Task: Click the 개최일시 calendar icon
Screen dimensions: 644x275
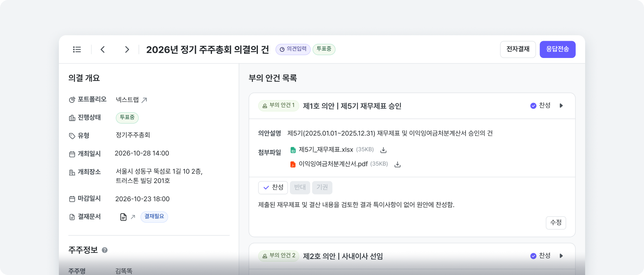Action: (x=72, y=154)
